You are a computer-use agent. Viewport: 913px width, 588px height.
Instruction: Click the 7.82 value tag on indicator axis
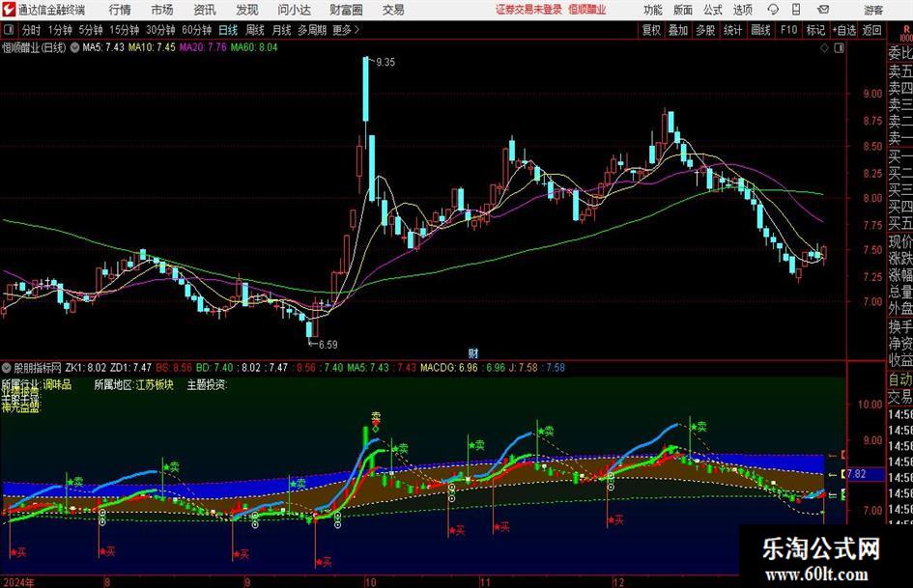[x=856, y=474]
